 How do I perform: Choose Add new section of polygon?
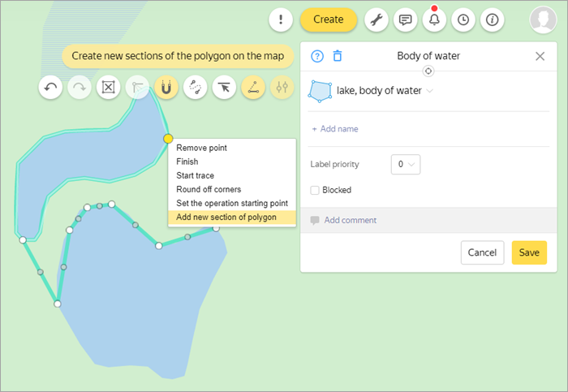click(226, 217)
